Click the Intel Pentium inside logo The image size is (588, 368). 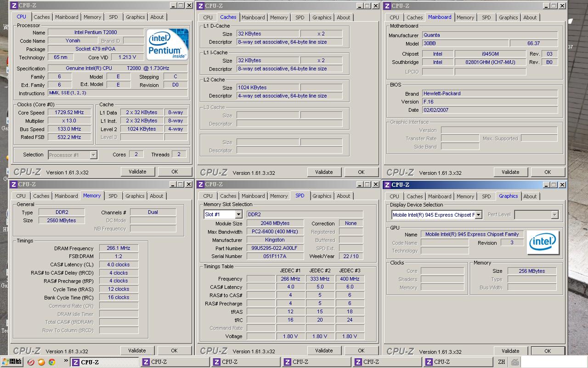(x=167, y=45)
